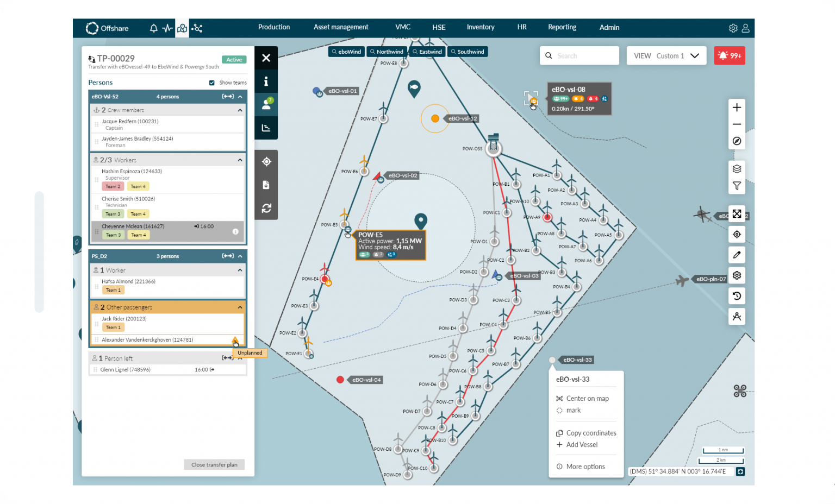835x504 pixels.
Task: Open the persons panel with badge 7
Action: point(266,104)
